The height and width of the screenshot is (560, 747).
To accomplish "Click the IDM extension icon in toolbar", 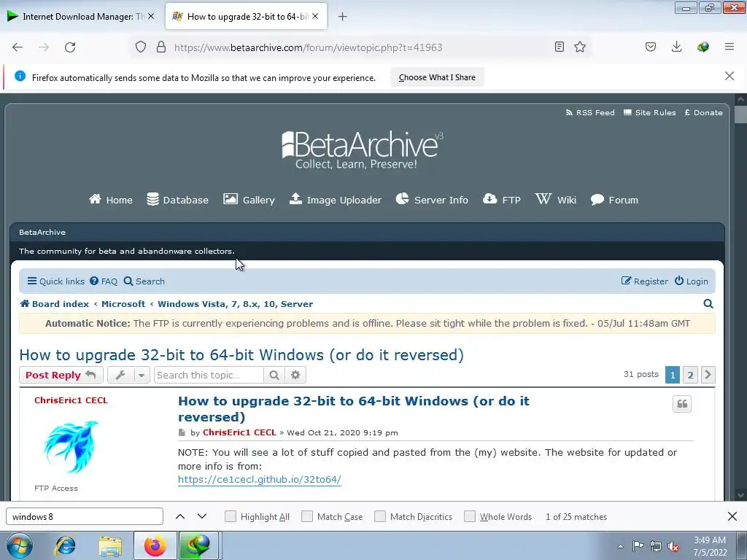I will tap(703, 47).
